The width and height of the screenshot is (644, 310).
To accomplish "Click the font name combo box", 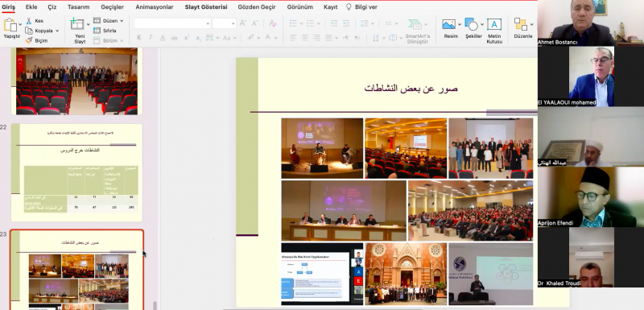I will tap(172, 23).
